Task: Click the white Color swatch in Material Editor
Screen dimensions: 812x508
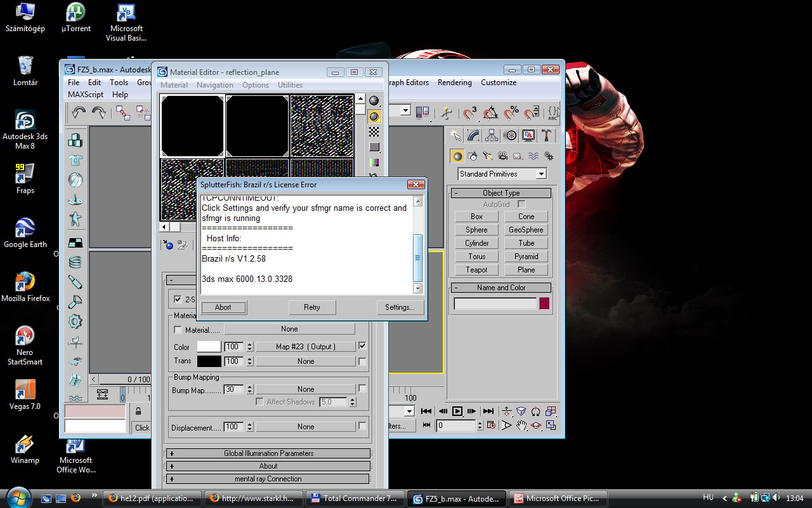Action: pyautogui.click(x=209, y=347)
